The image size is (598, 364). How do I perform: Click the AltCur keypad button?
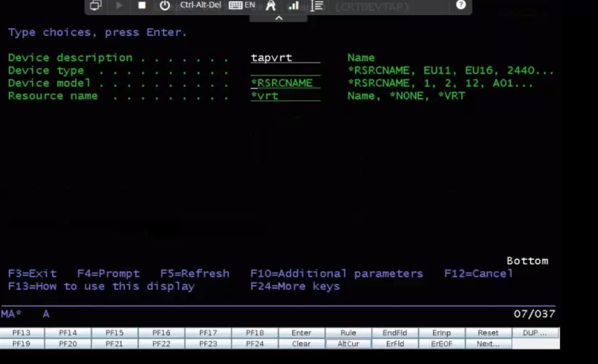tap(348, 344)
